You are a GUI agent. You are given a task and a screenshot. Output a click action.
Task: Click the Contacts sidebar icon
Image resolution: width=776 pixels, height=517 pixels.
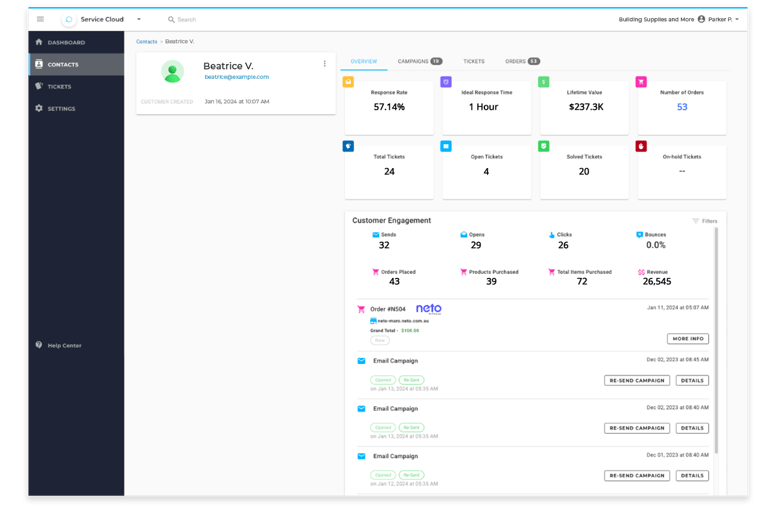(x=39, y=64)
